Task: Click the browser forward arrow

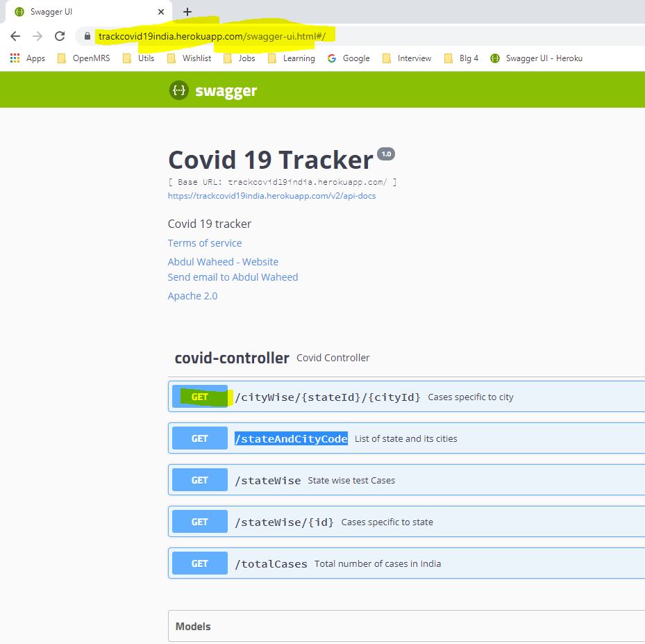Action: pyautogui.click(x=37, y=36)
